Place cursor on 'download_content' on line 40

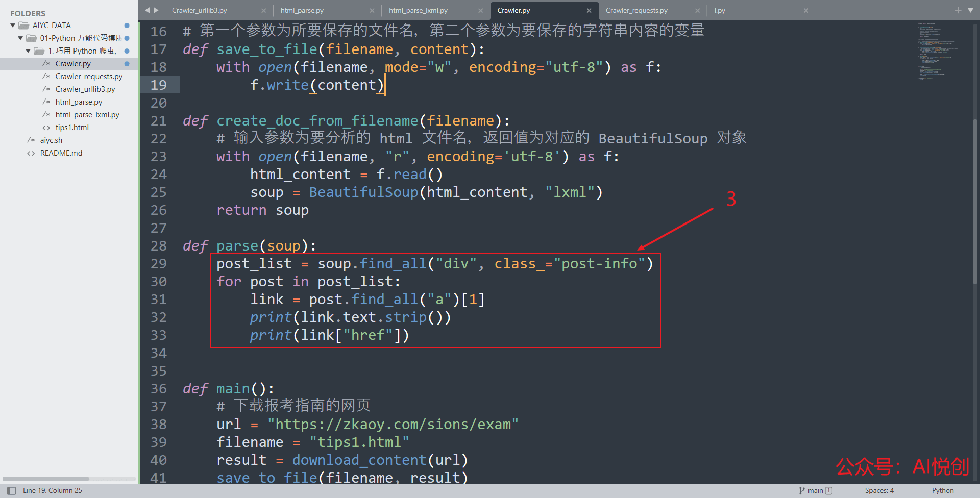(x=359, y=460)
